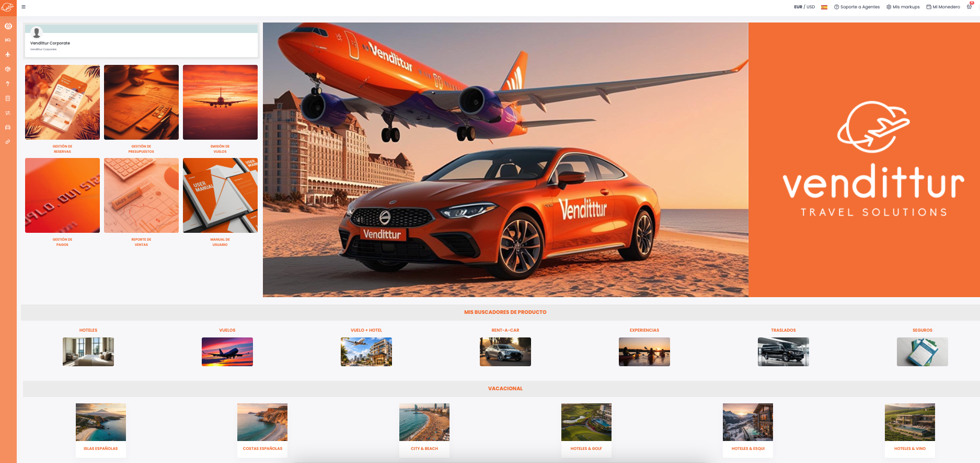980x463 pixels.
Task: Select the Rent-a-Car search thumbnail
Action: [505, 352]
